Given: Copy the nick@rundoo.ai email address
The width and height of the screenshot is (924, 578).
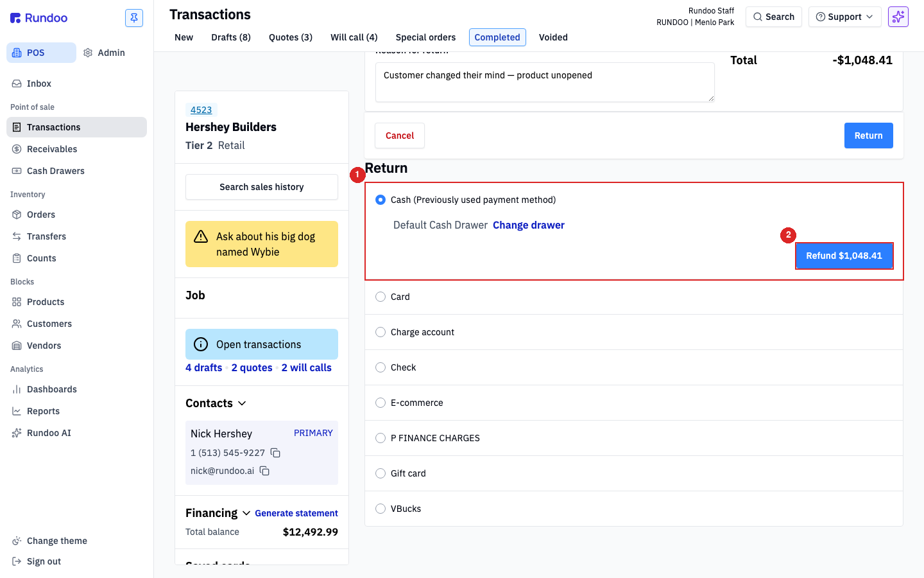Looking at the screenshot, I should click(264, 471).
